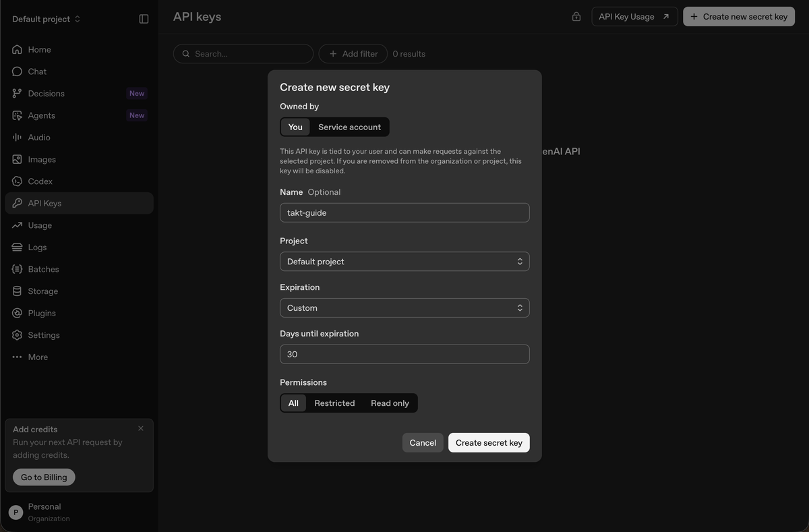Screen dimensions: 809x532
Task: Click the Home icon in sidebar
Action: [17, 49]
